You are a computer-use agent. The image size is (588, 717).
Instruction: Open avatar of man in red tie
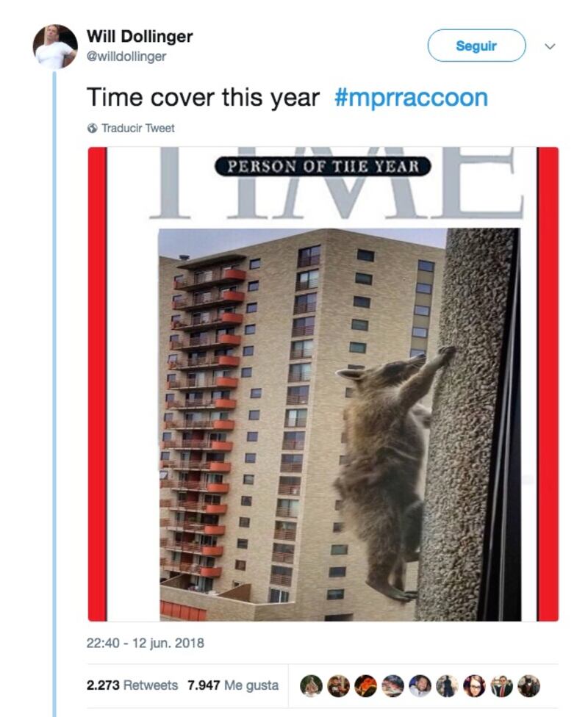[501, 686]
